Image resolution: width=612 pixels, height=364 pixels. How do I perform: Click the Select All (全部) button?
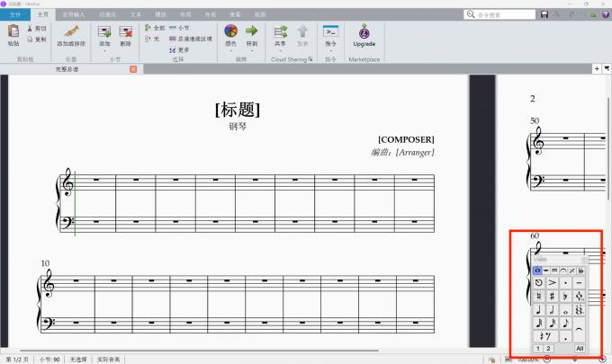tap(155, 28)
